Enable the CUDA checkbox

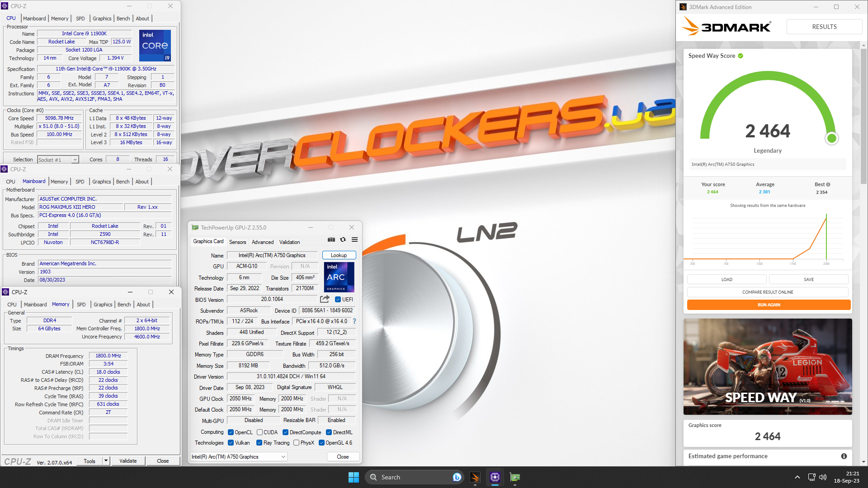point(260,432)
